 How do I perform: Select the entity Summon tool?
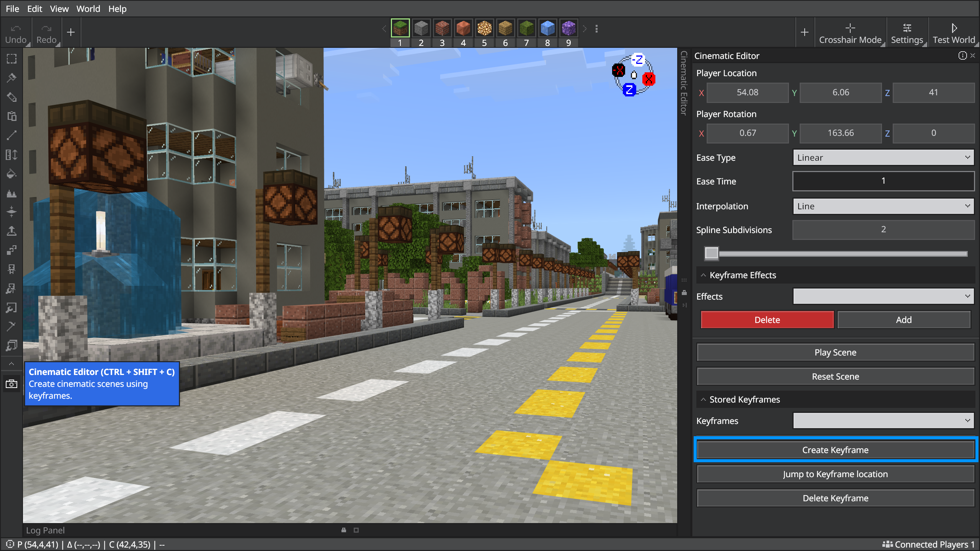pyautogui.click(x=11, y=269)
